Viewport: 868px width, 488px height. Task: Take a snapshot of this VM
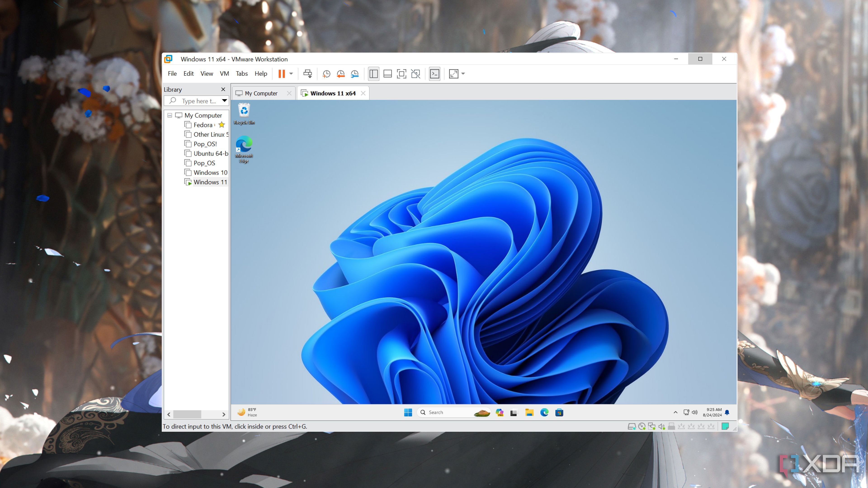(x=326, y=74)
